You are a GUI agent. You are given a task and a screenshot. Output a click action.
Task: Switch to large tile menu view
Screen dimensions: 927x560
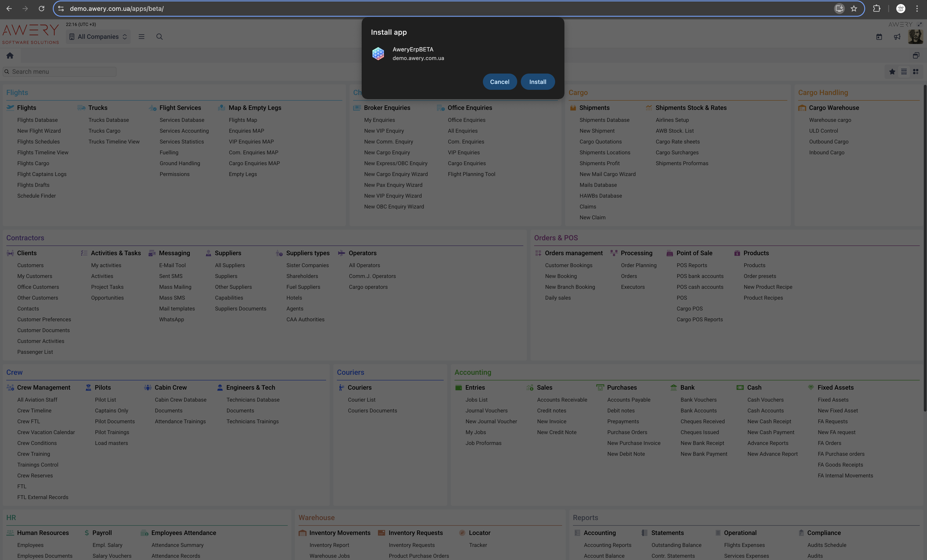point(916,72)
